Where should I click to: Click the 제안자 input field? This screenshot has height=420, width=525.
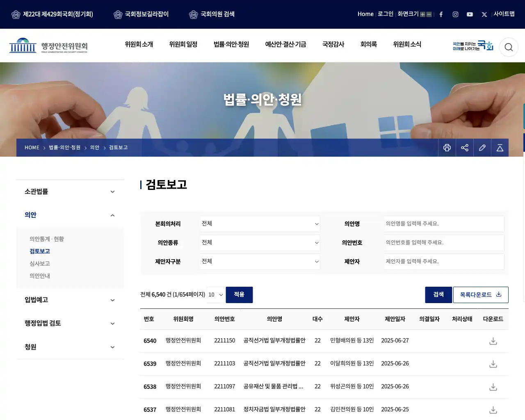pyautogui.click(x=444, y=262)
